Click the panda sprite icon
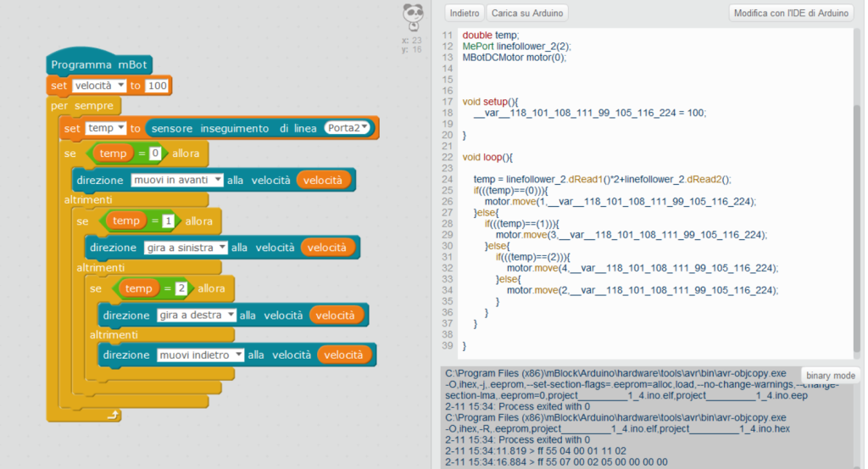The height and width of the screenshot is (469, 868). coord(413,17)
